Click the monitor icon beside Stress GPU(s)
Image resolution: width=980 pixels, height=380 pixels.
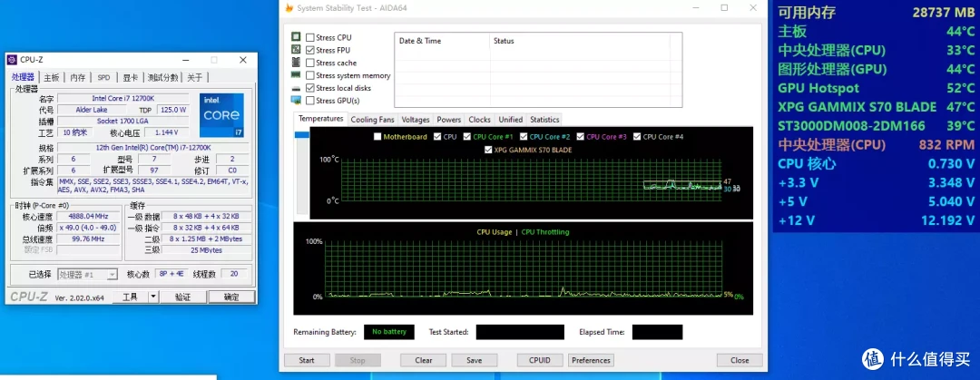click(x=296, y=100)
